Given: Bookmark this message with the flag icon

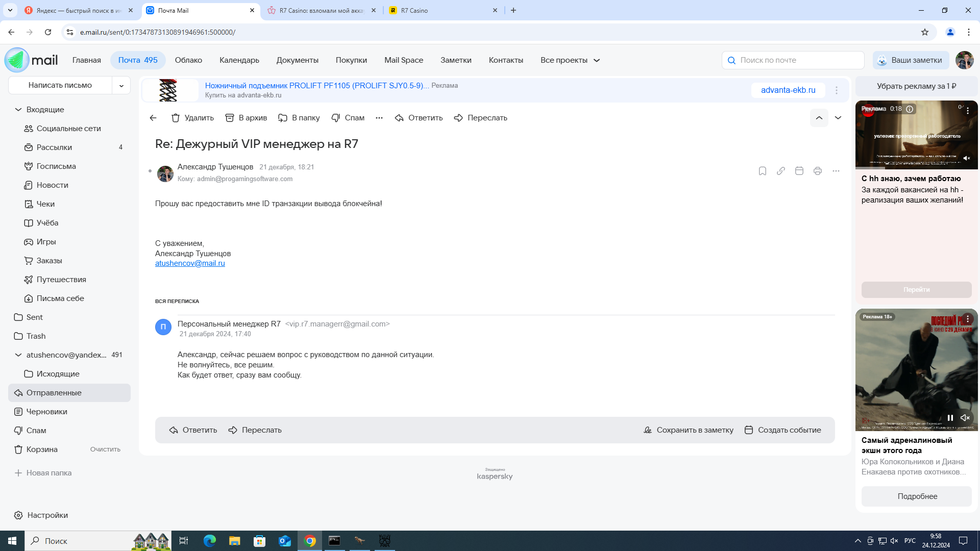Looking at the screenshot, I should [x=763, y=171].
